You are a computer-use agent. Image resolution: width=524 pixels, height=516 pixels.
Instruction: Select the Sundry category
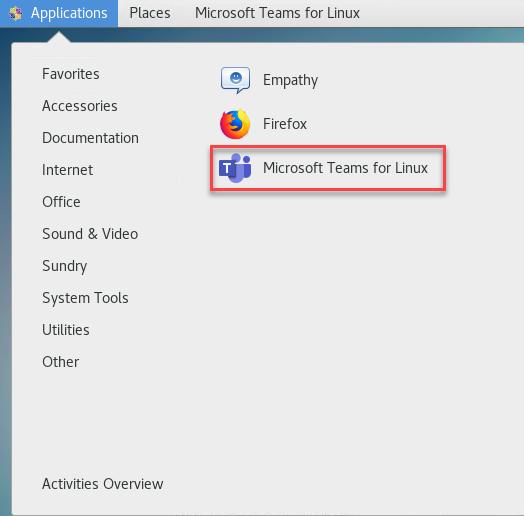tap(64, 266)
